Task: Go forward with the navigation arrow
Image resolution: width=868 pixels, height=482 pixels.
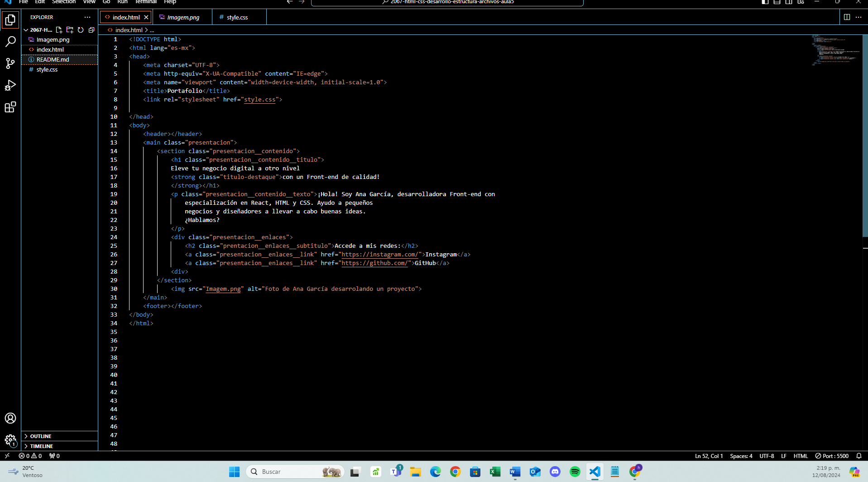Action: click(x=302, y=2)
